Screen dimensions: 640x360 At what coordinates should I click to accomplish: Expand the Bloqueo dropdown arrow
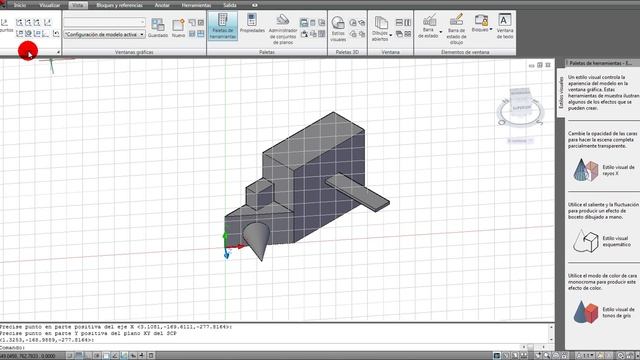(x=491, y=29)
